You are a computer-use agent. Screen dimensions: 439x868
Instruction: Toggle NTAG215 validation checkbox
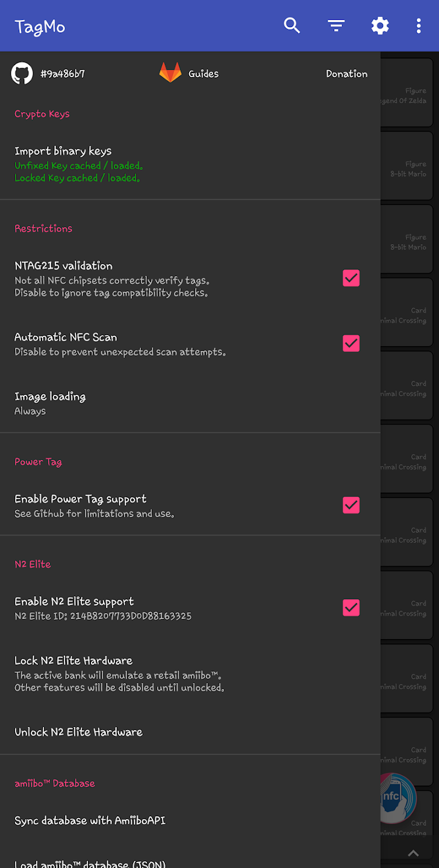coord(351,278)
